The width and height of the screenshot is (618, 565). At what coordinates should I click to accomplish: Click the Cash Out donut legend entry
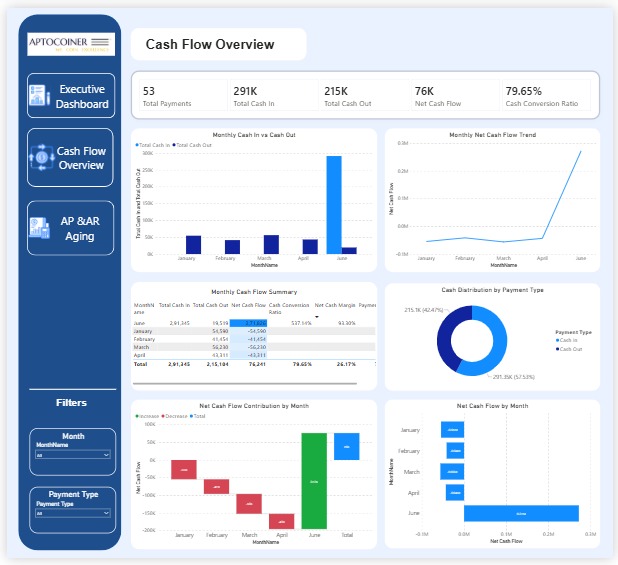pyautogui.click(x=569, y=349)
